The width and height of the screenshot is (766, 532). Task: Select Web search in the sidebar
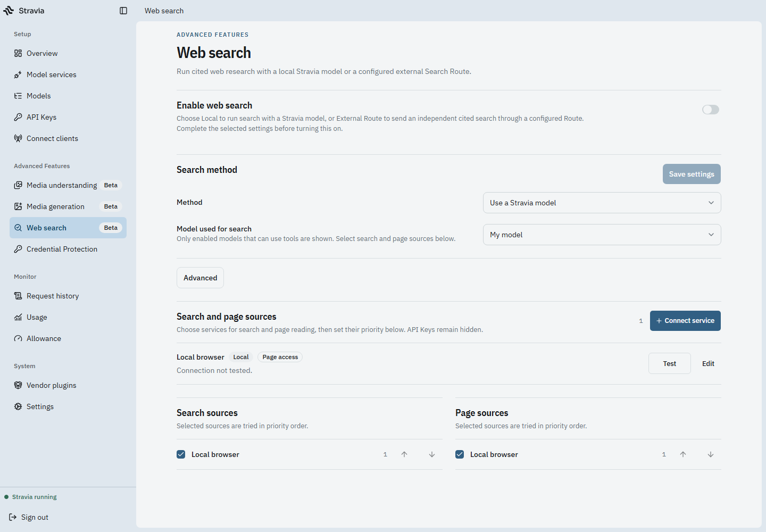pos(68,228)
